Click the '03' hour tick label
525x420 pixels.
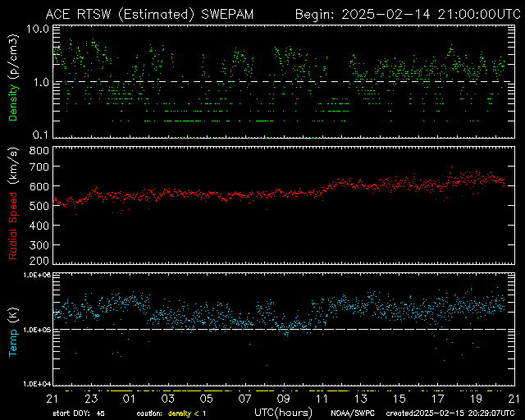[167, 399]
